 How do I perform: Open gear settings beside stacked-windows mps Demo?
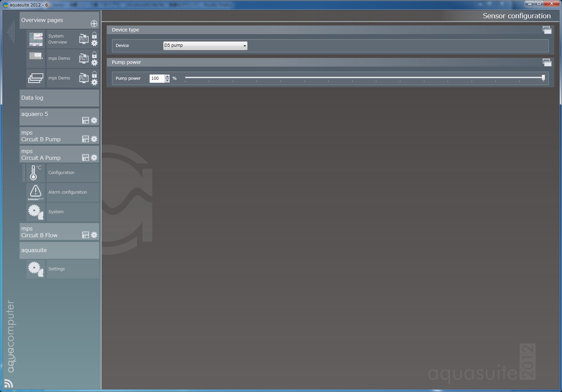[x=94, y=82]
